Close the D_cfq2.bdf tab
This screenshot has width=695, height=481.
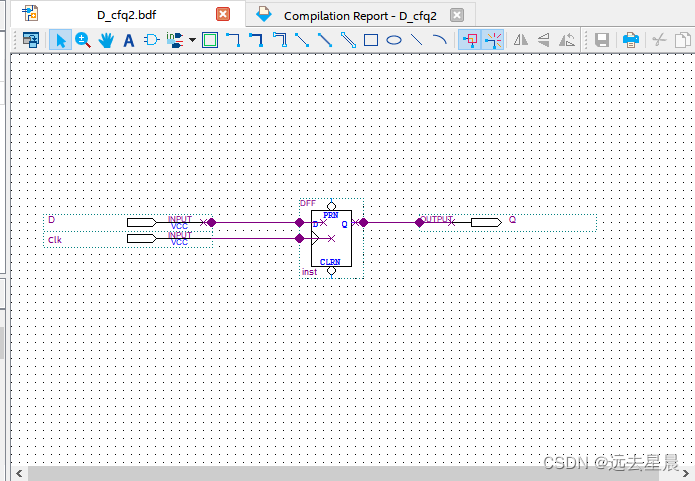point(223,15)
